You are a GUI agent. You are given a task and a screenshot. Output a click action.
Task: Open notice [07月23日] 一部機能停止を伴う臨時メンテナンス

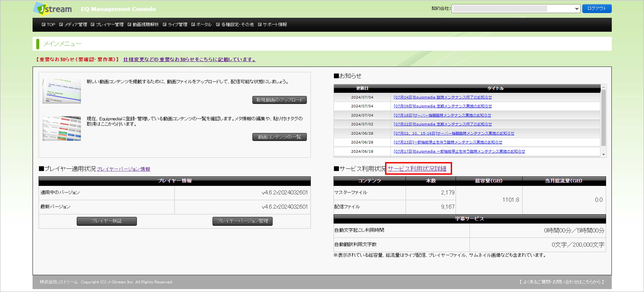pyautogui.click(x=448, y=142)
